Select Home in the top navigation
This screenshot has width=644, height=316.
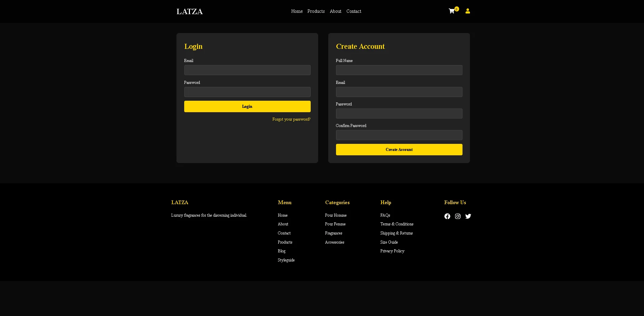297,11
